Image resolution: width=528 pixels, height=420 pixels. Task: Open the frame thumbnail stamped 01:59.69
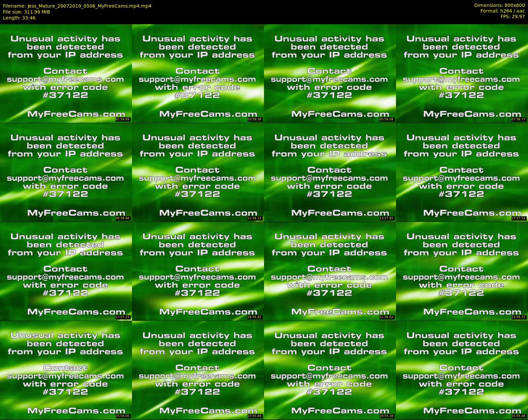[66, 73]
